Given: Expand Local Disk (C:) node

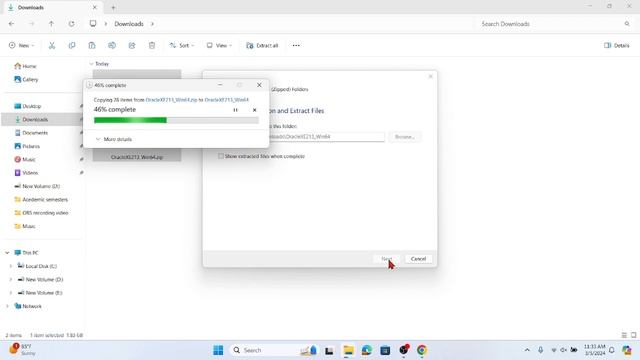Looking at the screenshot, I should [x=11, y=266].
